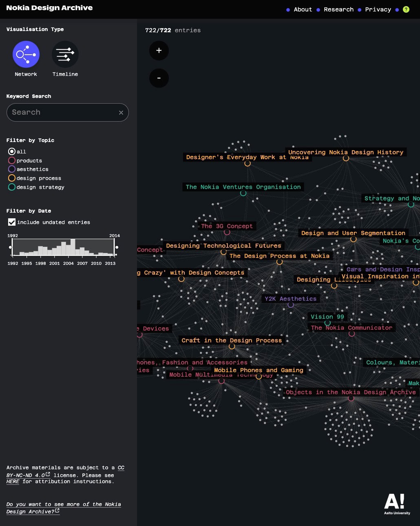420x526 pixels.
Task: Filter by the 'design process' topic
Action: tap(12, 178)
